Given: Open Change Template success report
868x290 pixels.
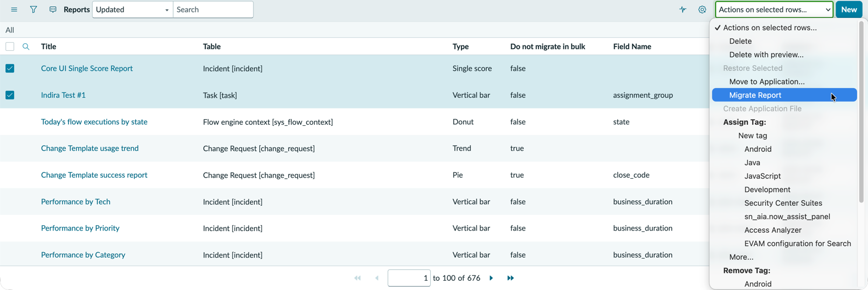Looking at the screenshot, I should [x=94, y=175].
